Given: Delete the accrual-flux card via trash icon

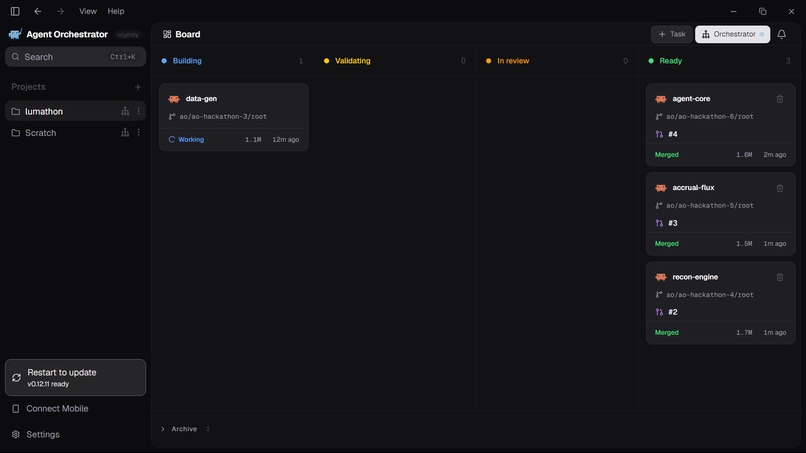Looking at the screenshot, I should [780, 188].
